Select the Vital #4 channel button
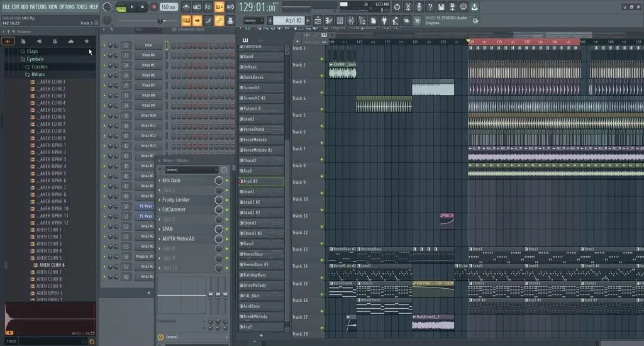The height and width of the screenshot is (346, 644). tap(148, 55)
